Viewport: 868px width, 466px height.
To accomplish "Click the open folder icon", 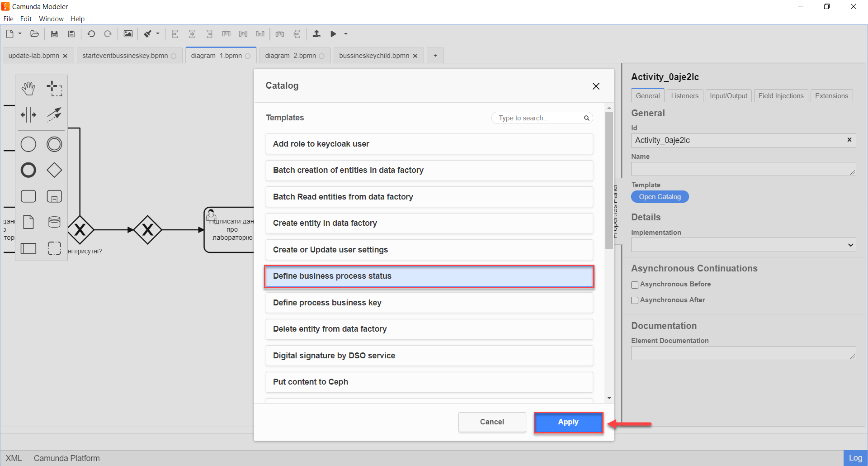I will 35,34.
